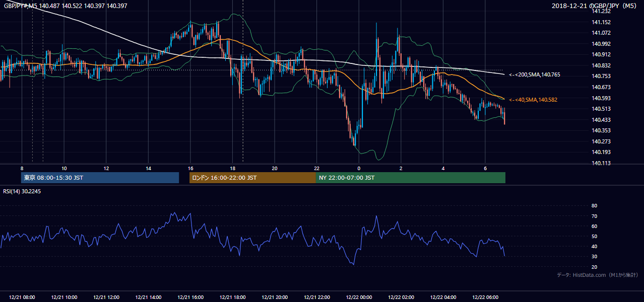Click the bottom time label 12/22 02:00
Image resolution: width=644 pixels, height=302 pixels.
(401, 297)
